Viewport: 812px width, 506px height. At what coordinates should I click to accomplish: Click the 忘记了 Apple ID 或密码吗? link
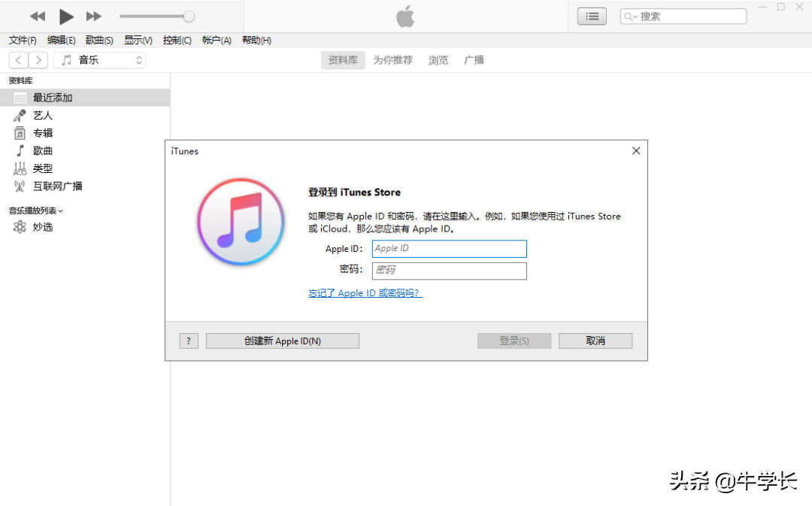point(365,293)
